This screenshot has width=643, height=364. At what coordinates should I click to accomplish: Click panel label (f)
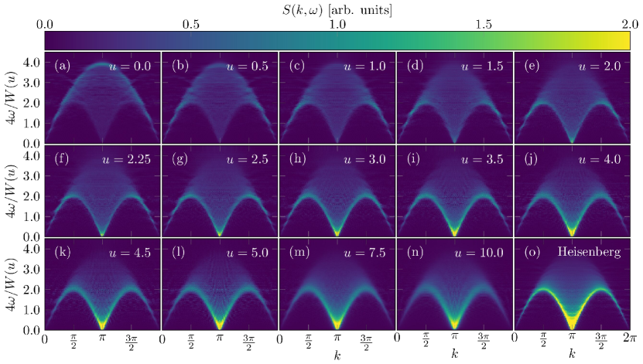click(61, 158)
